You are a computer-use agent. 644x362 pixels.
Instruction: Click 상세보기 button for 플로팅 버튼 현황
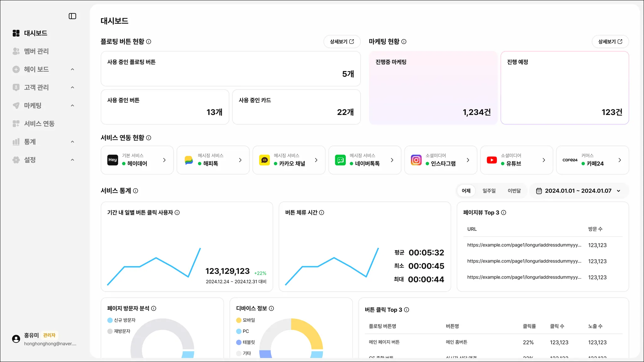click(x=342, y=41)
